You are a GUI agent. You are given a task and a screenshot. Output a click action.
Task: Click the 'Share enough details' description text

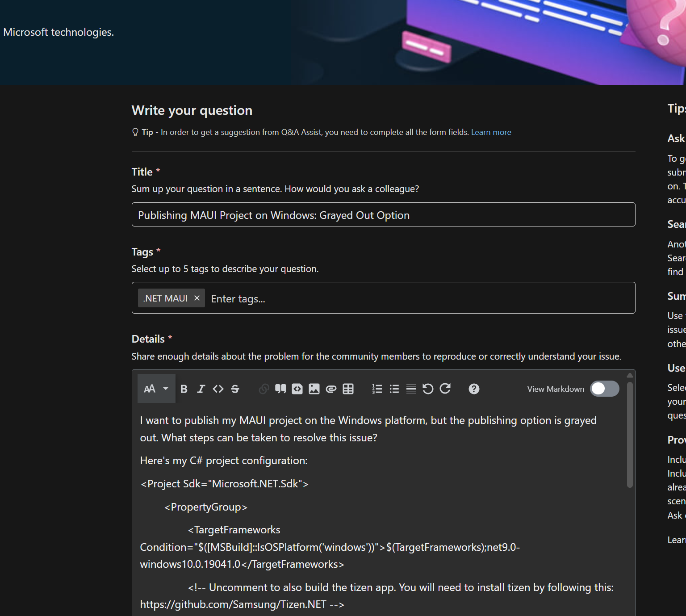click(x=376, y=356)
